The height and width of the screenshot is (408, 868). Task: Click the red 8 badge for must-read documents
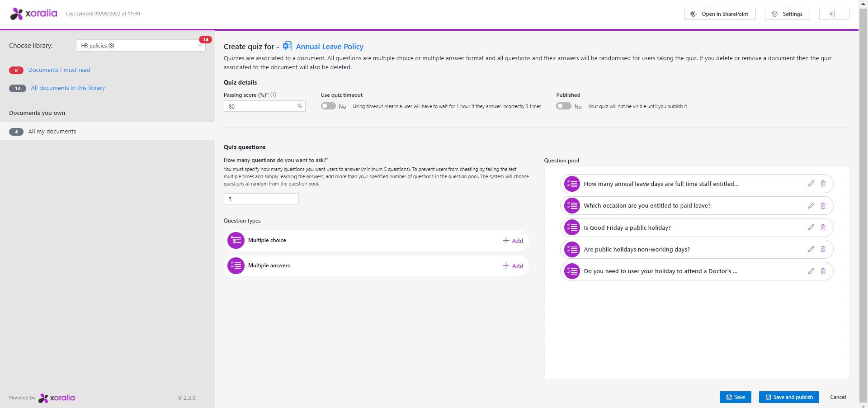tap(16, 70)
